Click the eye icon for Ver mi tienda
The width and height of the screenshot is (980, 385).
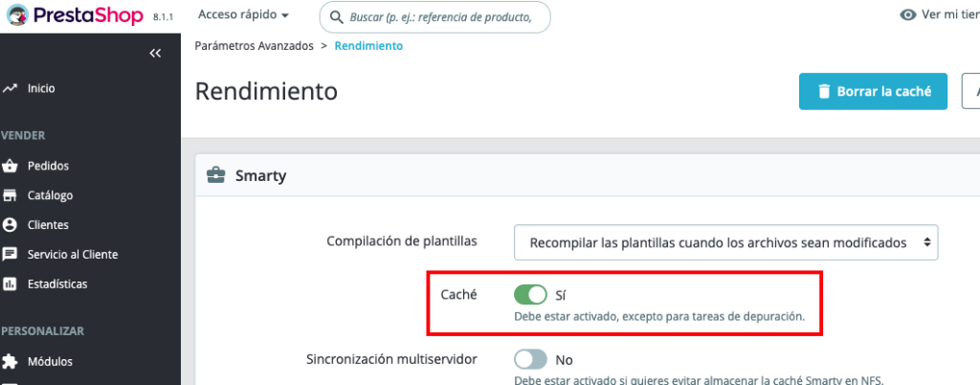tap(908, 15)
